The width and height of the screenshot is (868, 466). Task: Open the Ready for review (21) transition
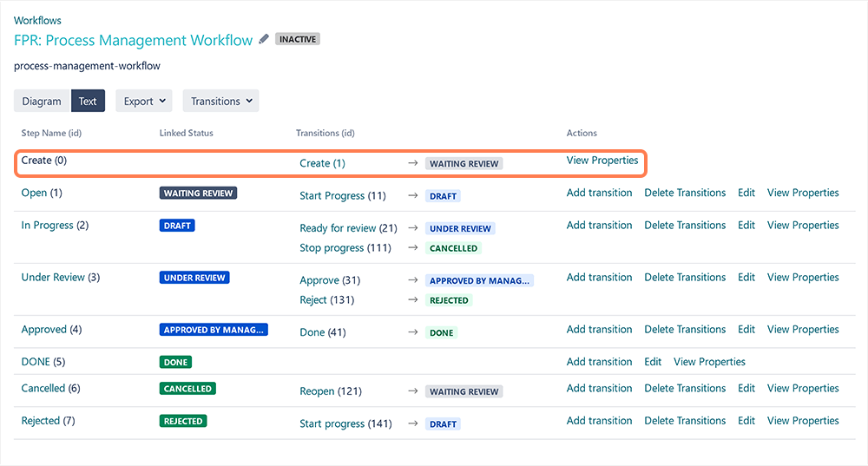pyautogui.click(x=348, y=228)
